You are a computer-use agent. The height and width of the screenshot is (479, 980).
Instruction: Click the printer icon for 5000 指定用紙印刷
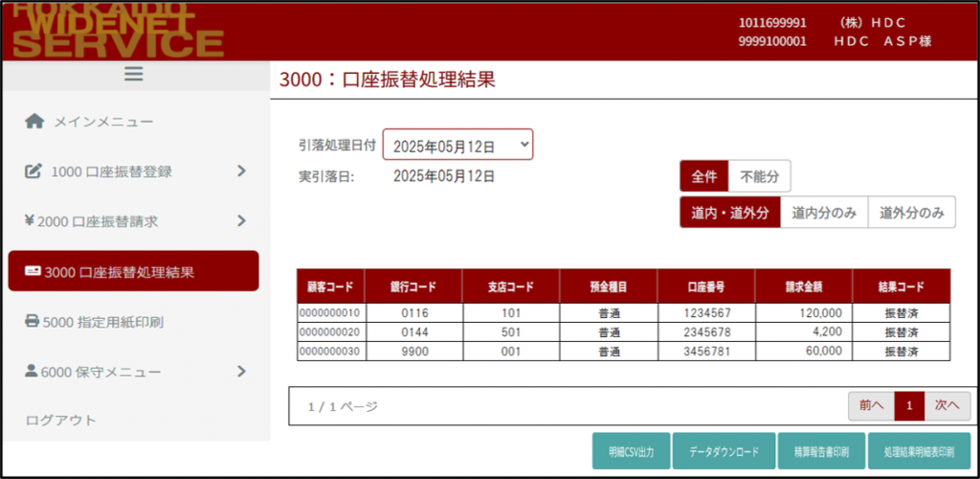32,322
